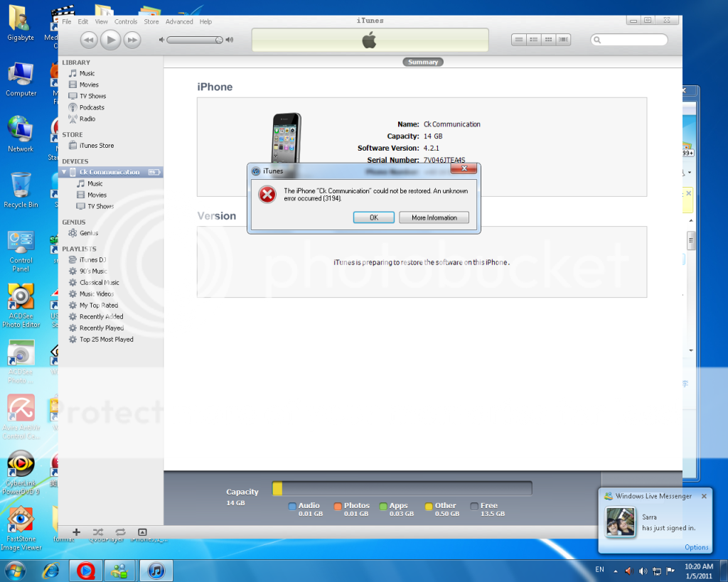Collapse the Ck Communication device tree
Image resolution: width=728 pixels, height=582 pixels.
pyautogui.click(x=64, y=172)
